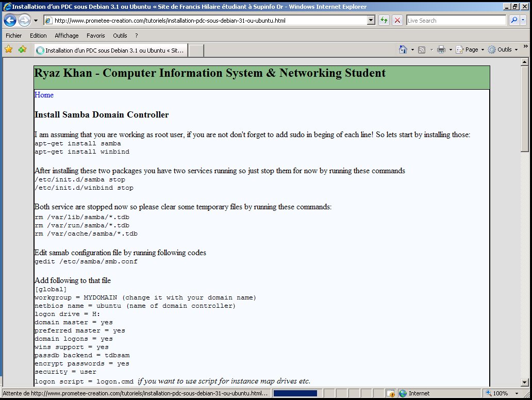Click the Internet zone globe icon

point(403,393)
